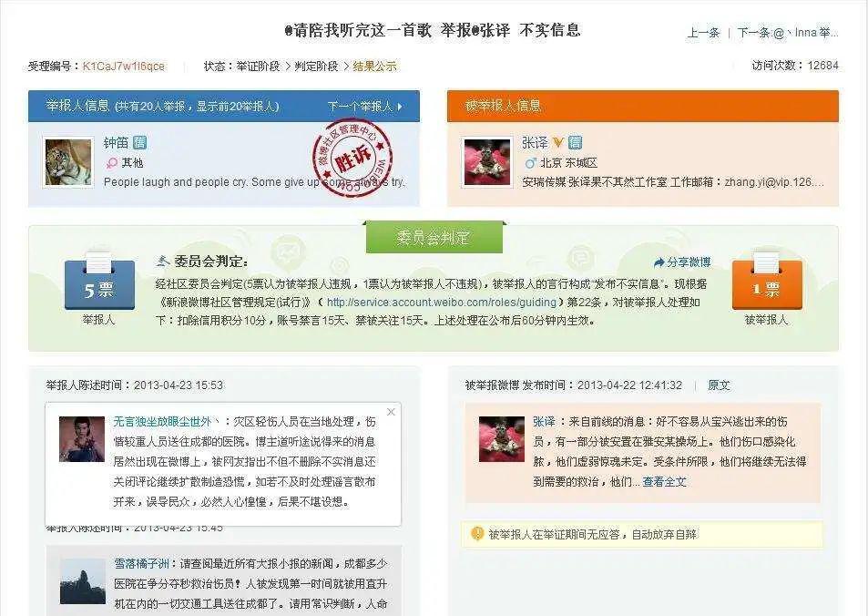This screenshot has width=868, height=616.
Task: Go to previous case 上一条
Action: [x=703, y=33]
